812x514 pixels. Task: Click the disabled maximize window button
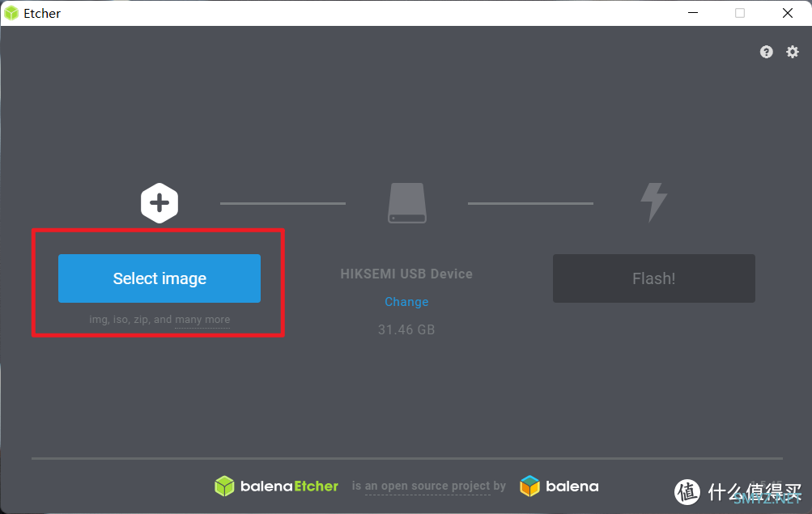tap(740, 13)
